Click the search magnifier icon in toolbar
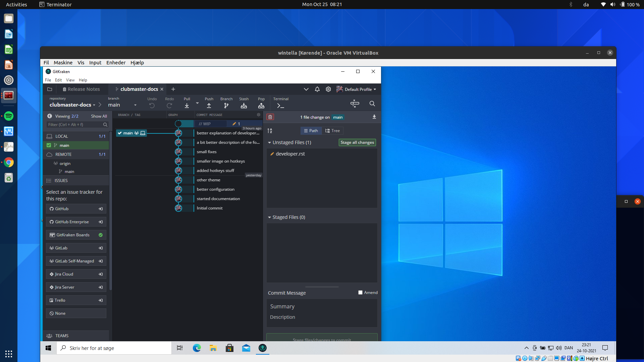The height and width of the screenshot is (362, 644). click(372, 104)
